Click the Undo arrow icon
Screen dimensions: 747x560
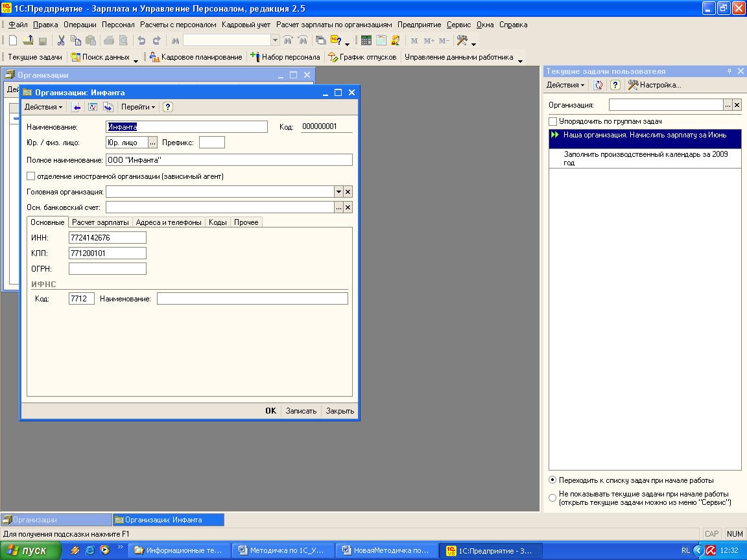click(141, 40)
